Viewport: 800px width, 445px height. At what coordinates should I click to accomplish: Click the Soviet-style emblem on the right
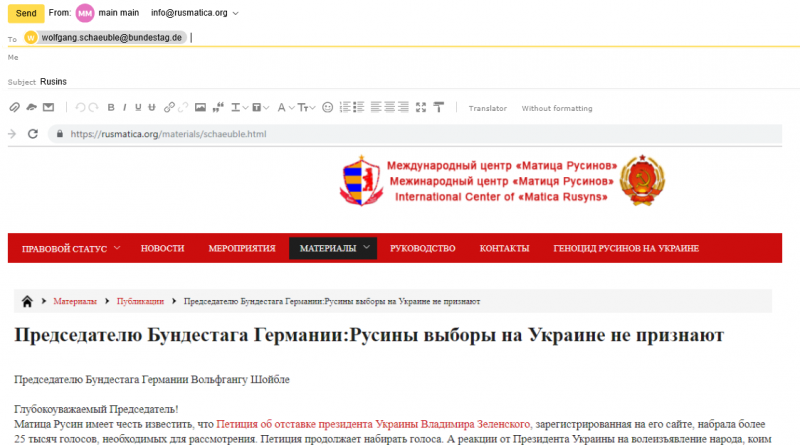pyautogui.click(x=642, y=180)
